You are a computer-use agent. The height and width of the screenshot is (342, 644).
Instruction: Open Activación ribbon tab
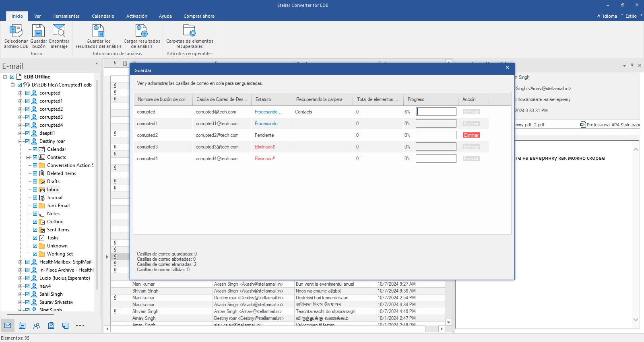coord(137,16)
